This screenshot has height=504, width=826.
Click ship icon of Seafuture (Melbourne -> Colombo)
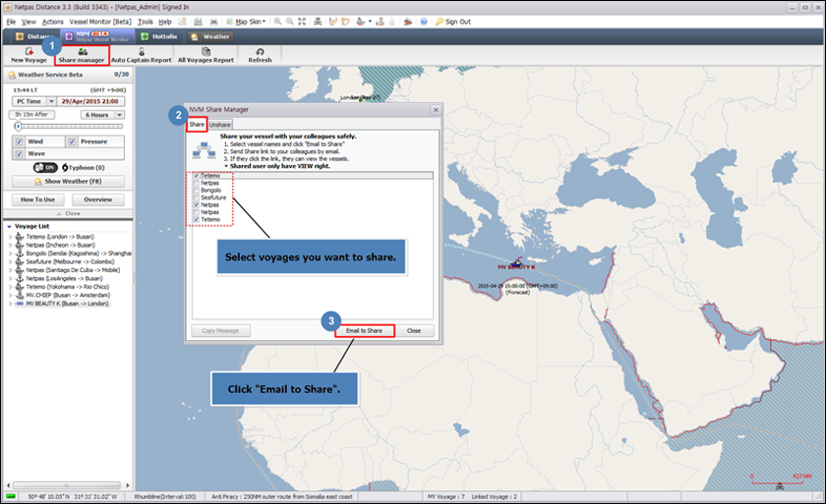20,261
